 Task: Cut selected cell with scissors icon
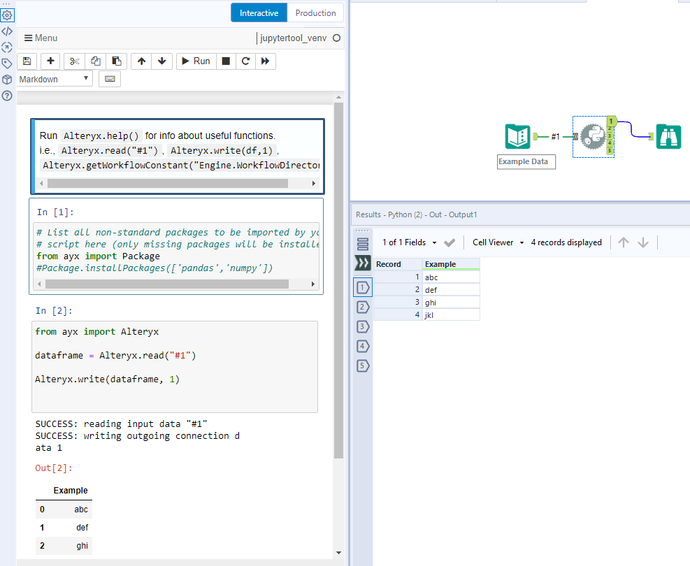77,61
